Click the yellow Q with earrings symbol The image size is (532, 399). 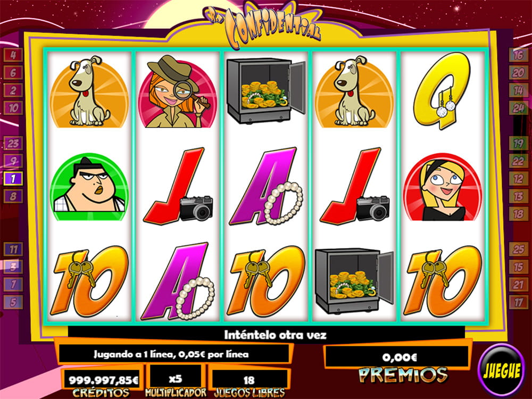click(442, 90)
